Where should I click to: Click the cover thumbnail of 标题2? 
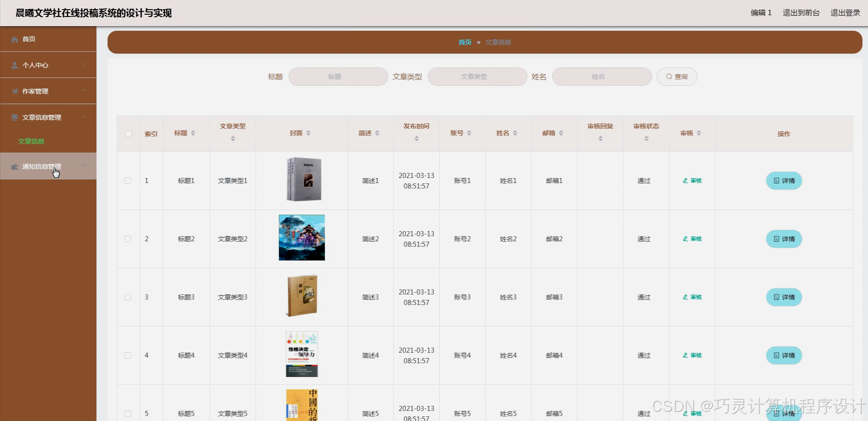302,238
